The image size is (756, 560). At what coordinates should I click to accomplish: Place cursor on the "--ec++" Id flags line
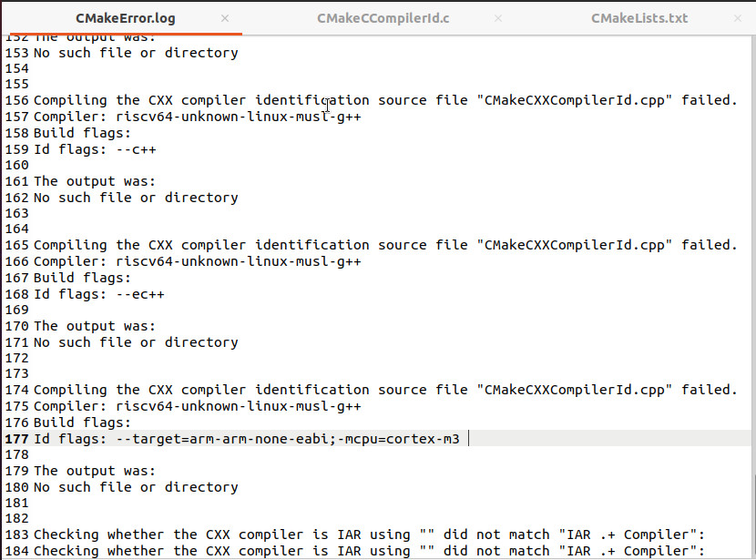point(98,294)
